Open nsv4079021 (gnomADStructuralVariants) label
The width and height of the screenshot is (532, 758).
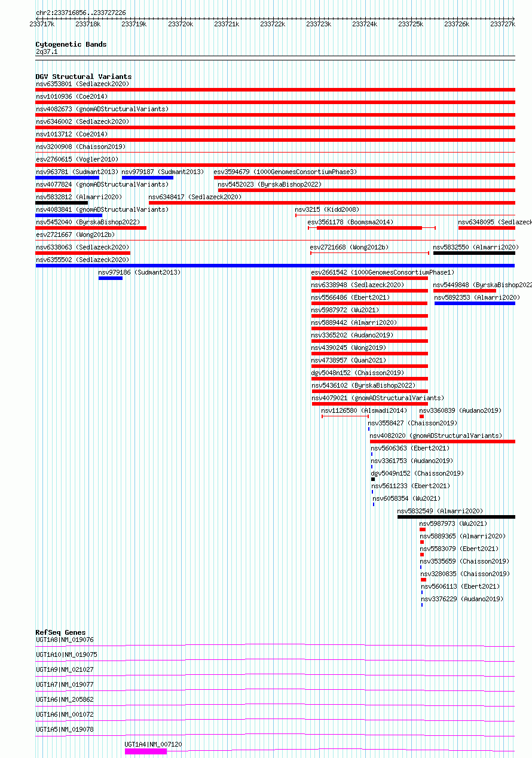pyautogui.click(x=378, y=398)
